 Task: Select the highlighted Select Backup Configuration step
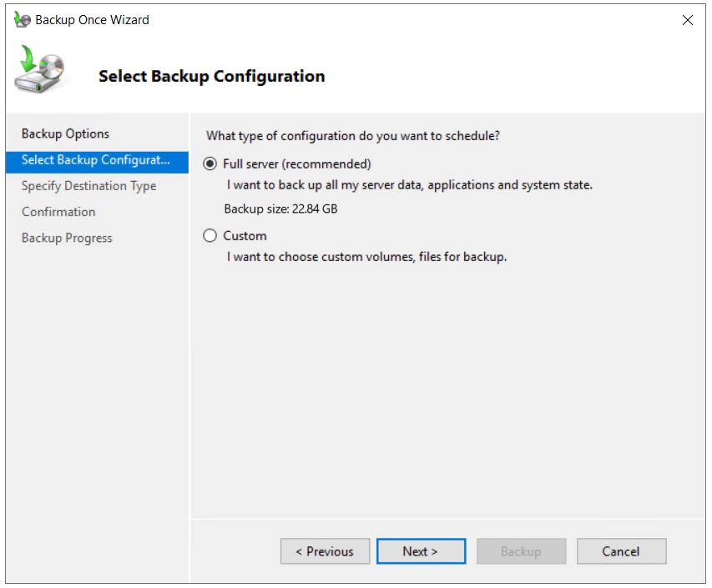pos(95,160)
